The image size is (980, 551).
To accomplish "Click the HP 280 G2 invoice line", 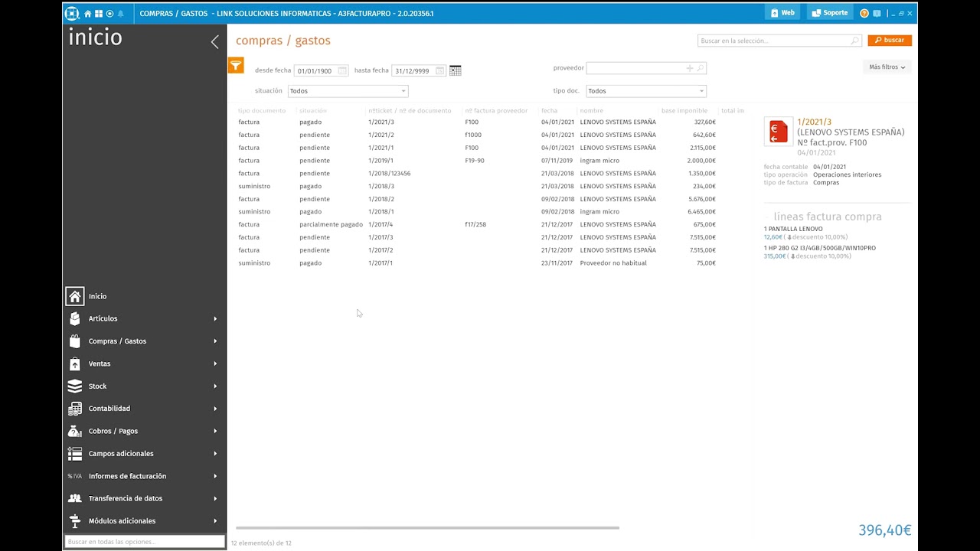I will [820, 248].
